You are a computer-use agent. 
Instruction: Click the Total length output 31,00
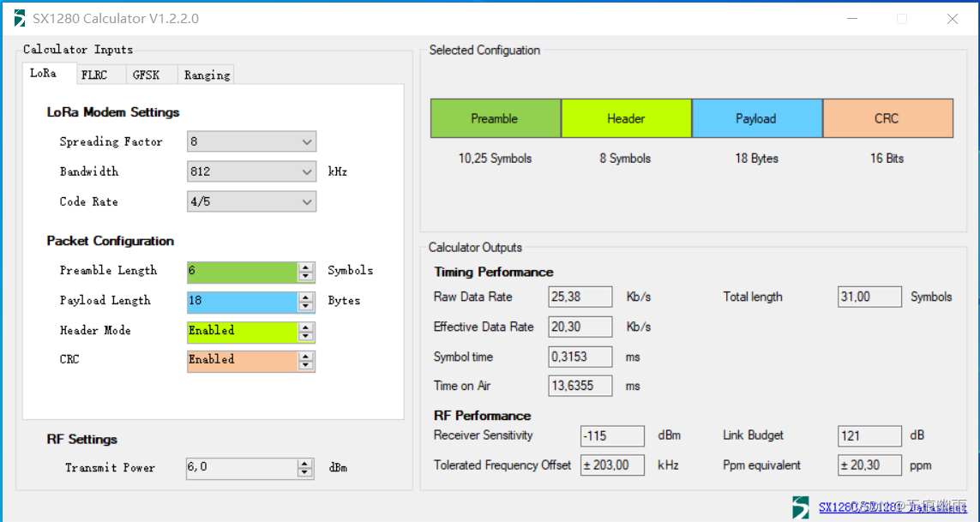869,297
